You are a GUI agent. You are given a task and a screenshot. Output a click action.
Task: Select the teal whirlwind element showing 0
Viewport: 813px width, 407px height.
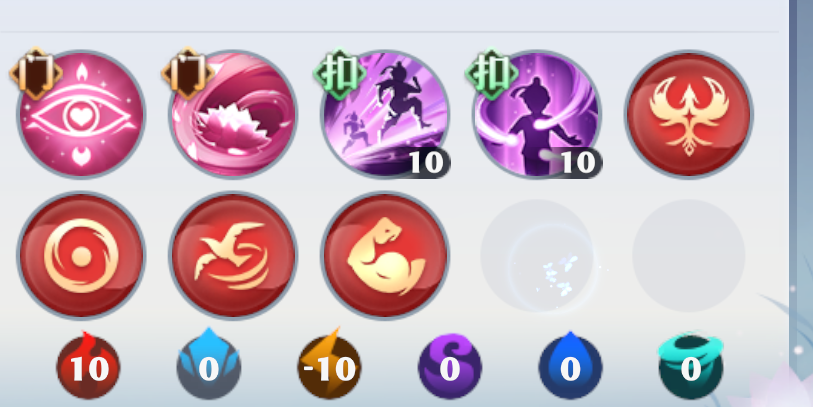(x=691, y=365)
